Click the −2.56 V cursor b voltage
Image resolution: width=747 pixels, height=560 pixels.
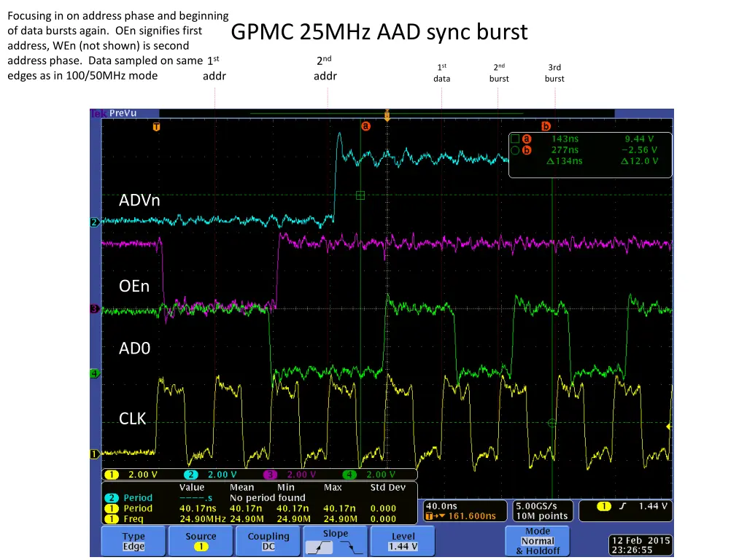[x=639, y=150]
